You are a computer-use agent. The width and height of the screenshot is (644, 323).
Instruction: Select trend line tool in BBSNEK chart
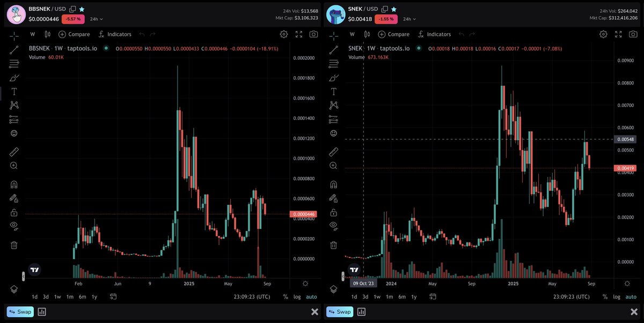(14, 50)
